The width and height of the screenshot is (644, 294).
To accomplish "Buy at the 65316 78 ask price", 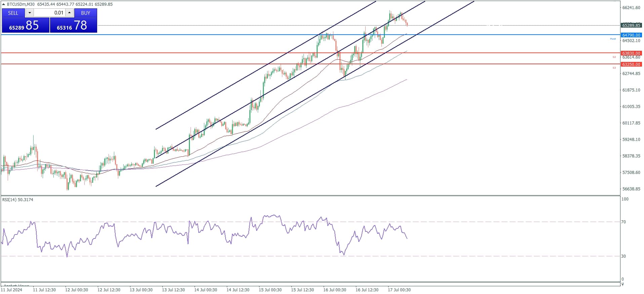I will click(x=74, y=25).
